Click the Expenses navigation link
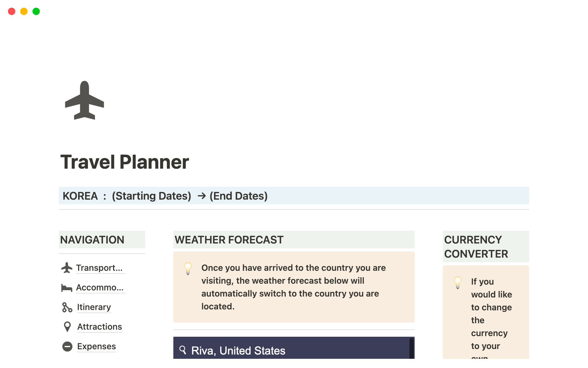The width and height of the screenshot is (588, 368). 96,346
